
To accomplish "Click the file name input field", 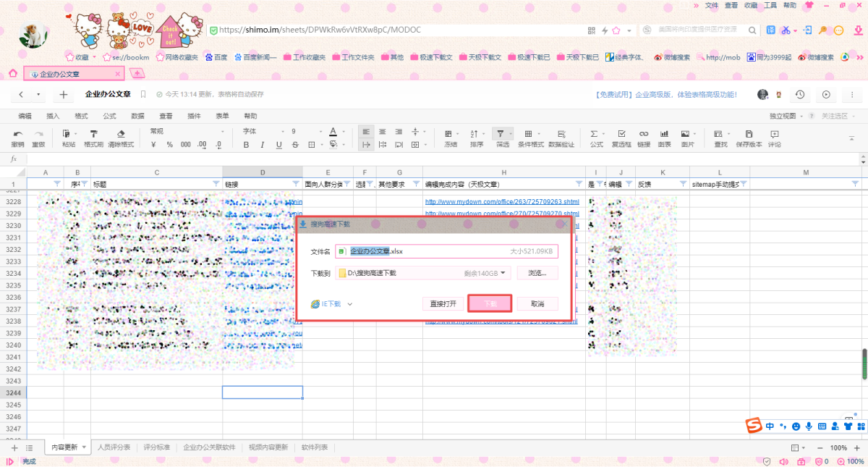I will [427, 251].
